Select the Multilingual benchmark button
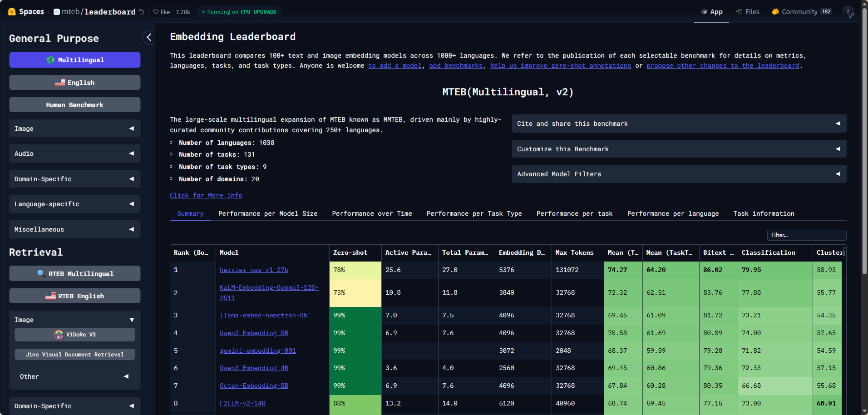The height and width of the screenshot is (415, 868). coord(75,60)
